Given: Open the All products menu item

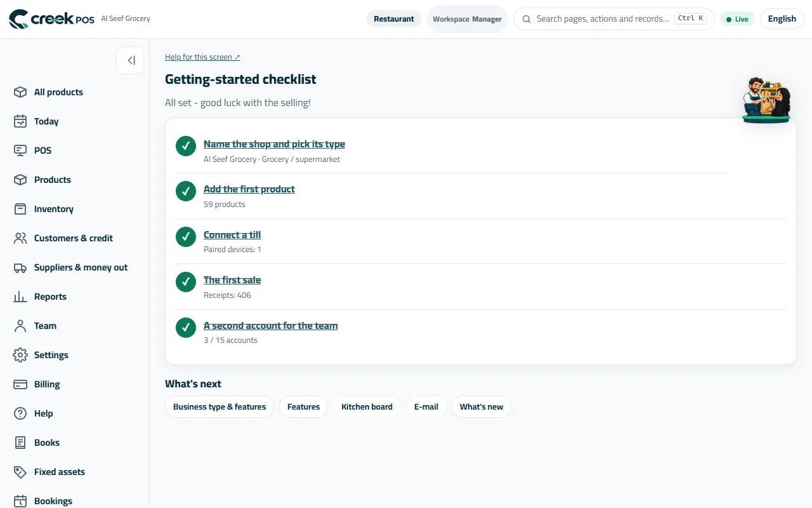Looking at the screenshot, I should [x=58, y=92].
